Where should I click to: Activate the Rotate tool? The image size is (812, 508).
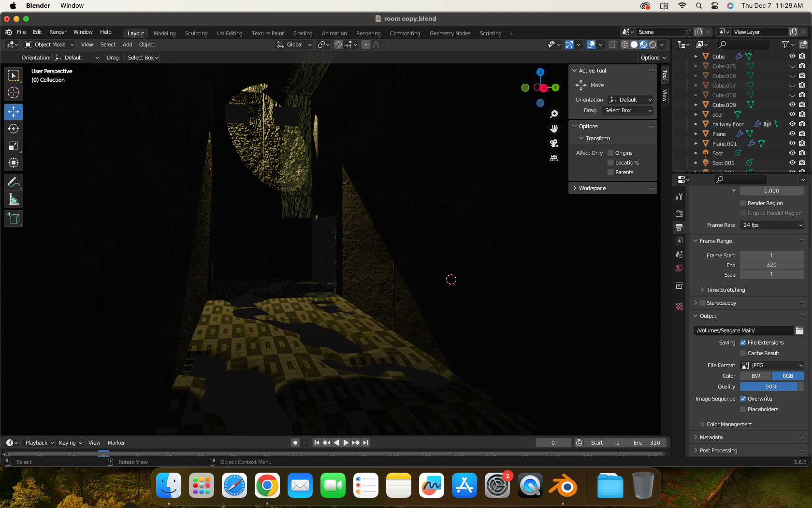[x=14, y=129]
